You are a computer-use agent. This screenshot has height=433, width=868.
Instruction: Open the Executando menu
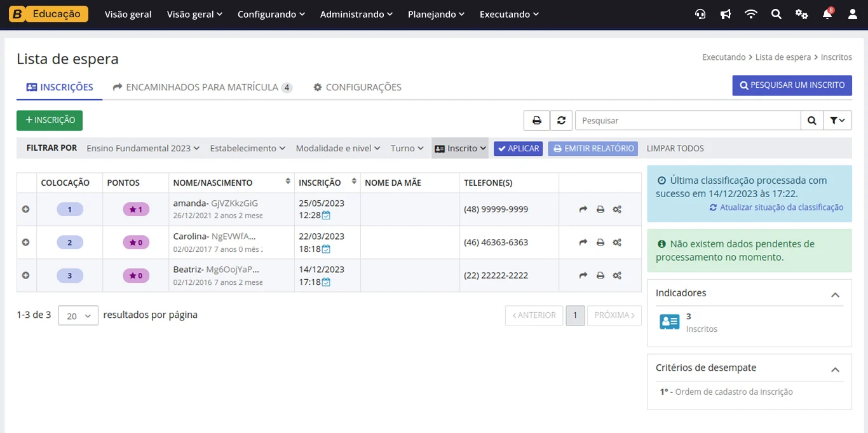tap(509, 14)
